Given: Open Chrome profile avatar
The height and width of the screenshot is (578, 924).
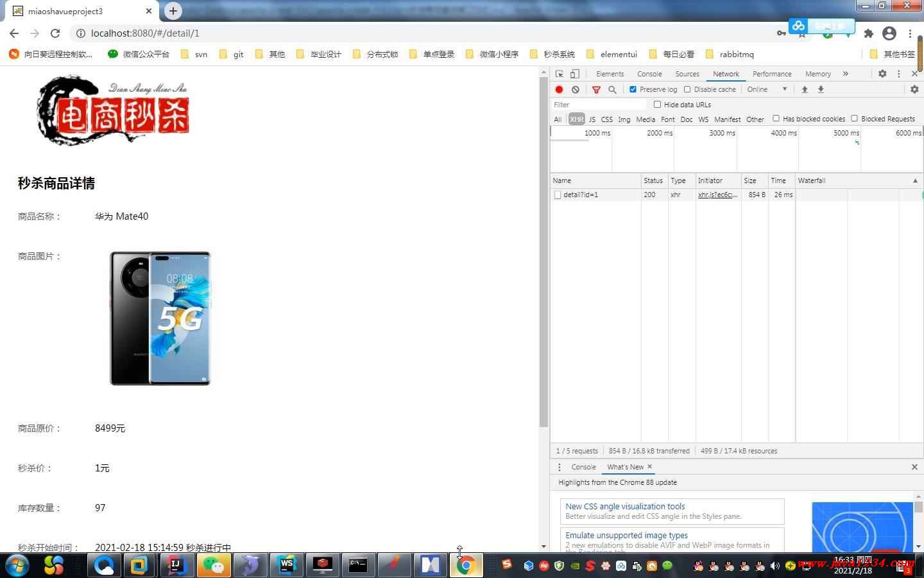Looking at the screenshot, I should point(889,33).
